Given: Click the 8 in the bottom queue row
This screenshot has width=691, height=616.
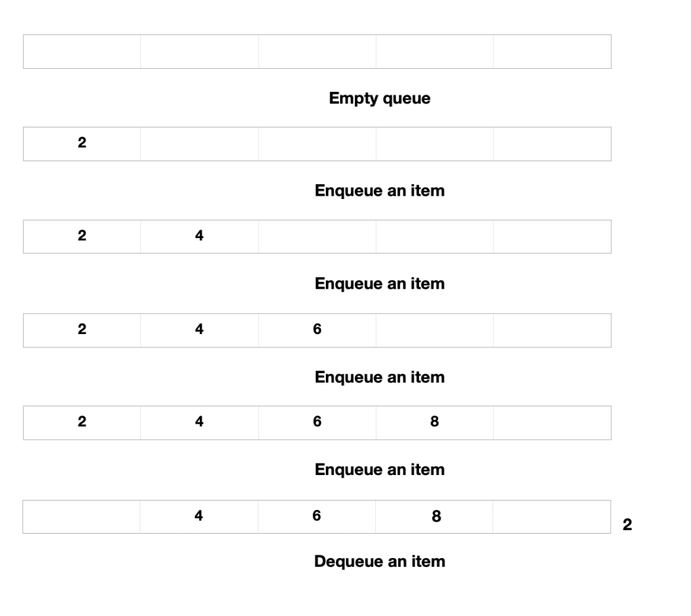Looking at the screenshot, I should 436,517.
